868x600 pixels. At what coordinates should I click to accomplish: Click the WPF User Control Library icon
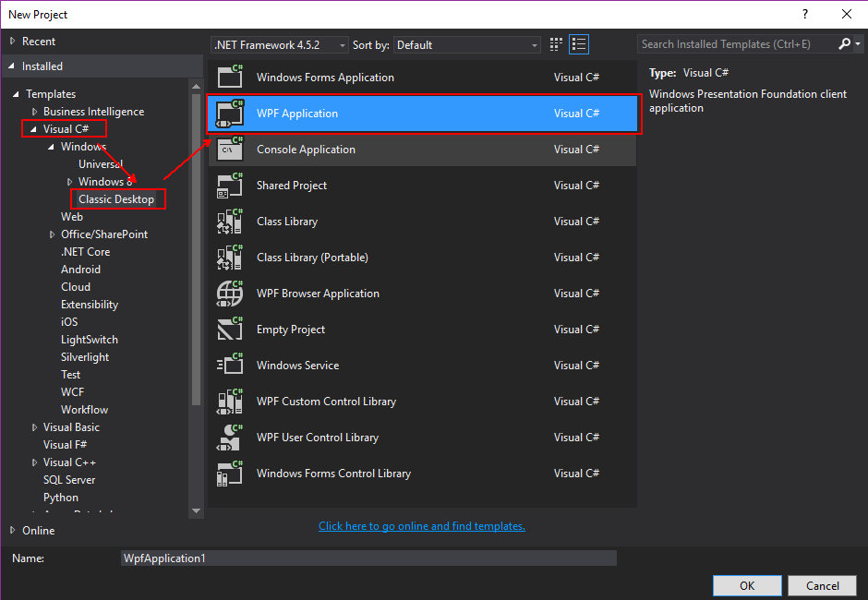[x=229, y=438]
